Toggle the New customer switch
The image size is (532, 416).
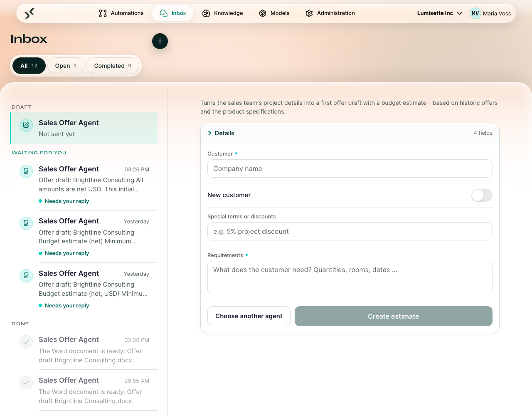pos(482,195)
